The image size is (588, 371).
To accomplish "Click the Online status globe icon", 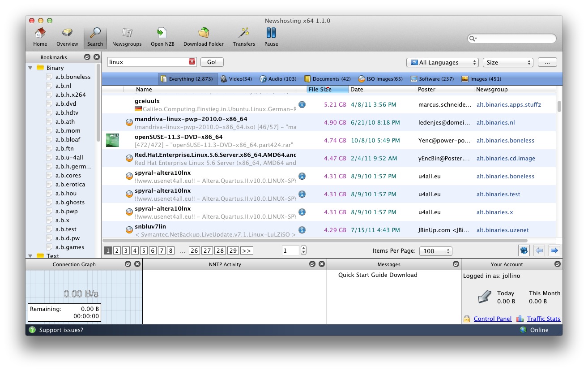I will click(523, 330).
